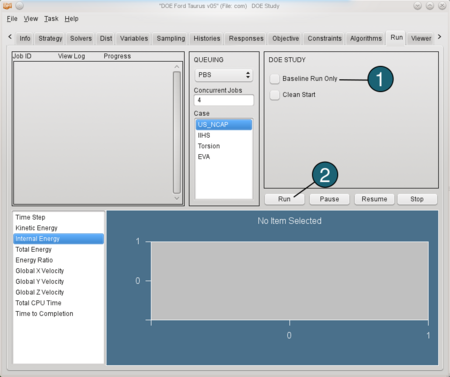This screenshot has width=450, height=377.
Task: Select Internal Energy in the list
Action: pos(58,239)
